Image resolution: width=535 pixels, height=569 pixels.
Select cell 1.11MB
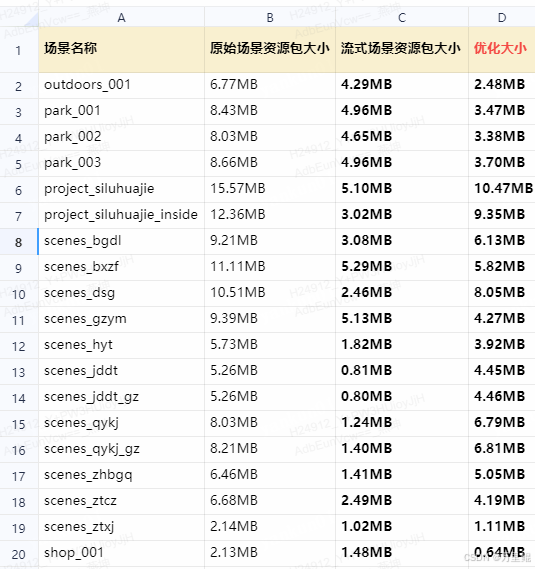click(502, 528)
